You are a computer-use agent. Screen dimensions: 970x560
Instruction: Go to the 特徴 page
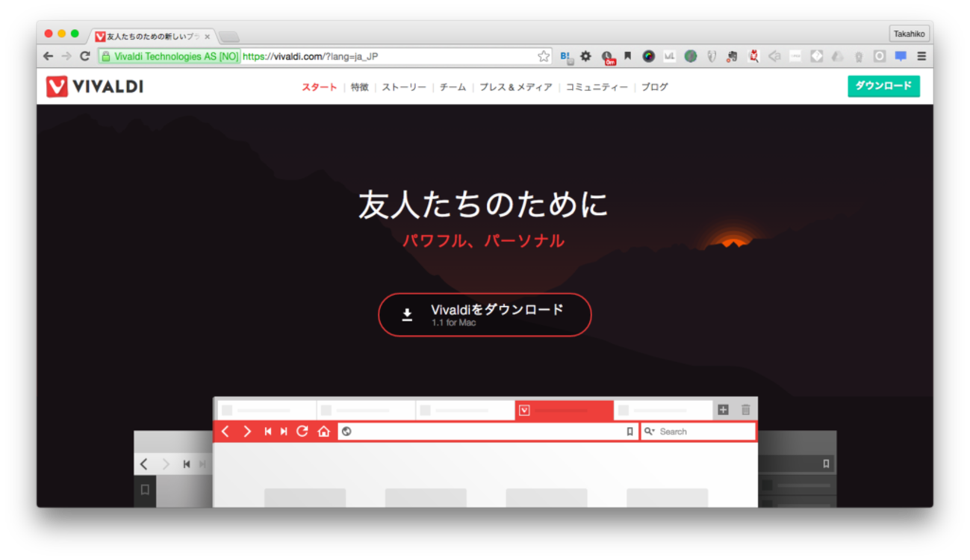360,87
